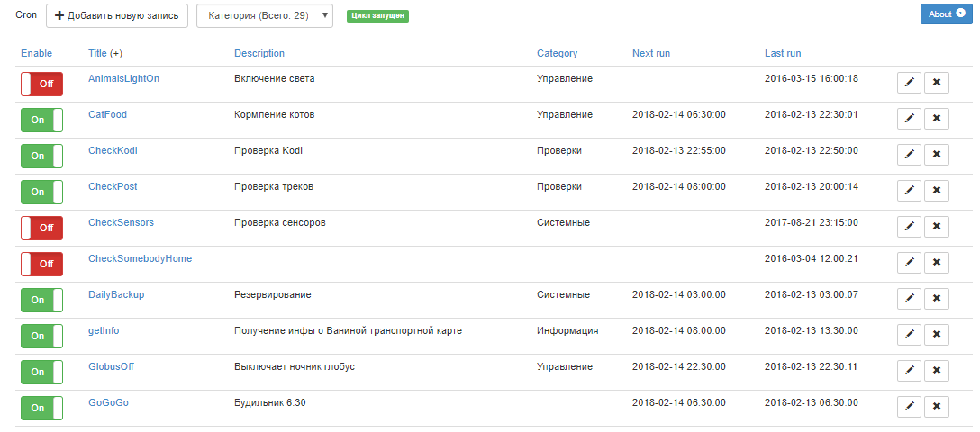
Task: Remove the CheckPost job
Action: [x=937, y=191]
